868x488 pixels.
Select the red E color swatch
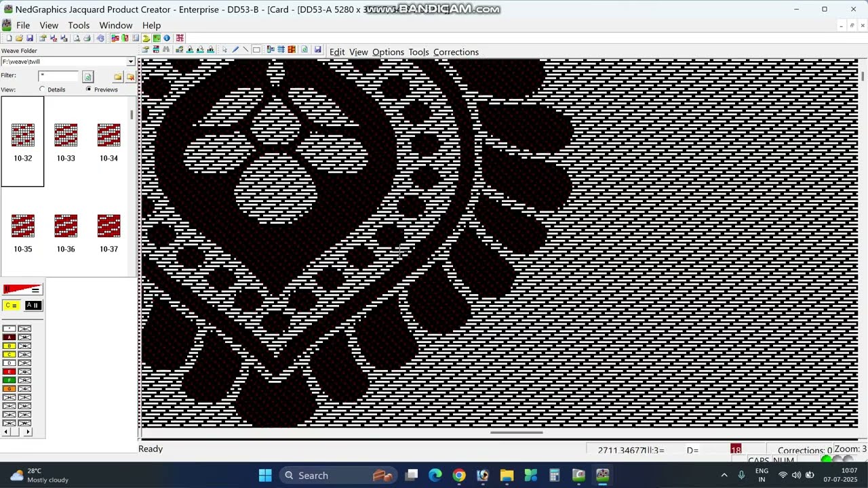coord(9,371)
